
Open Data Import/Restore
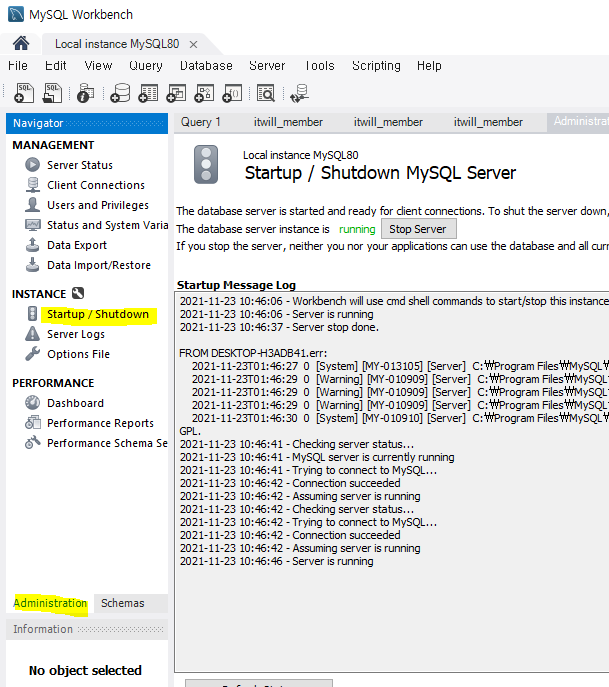click(99, 265)
